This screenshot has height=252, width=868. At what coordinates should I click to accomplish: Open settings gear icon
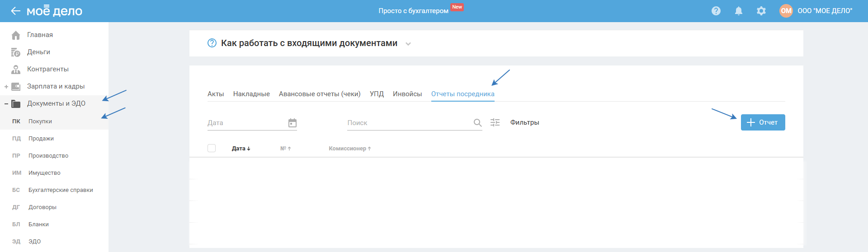(761, 11)
